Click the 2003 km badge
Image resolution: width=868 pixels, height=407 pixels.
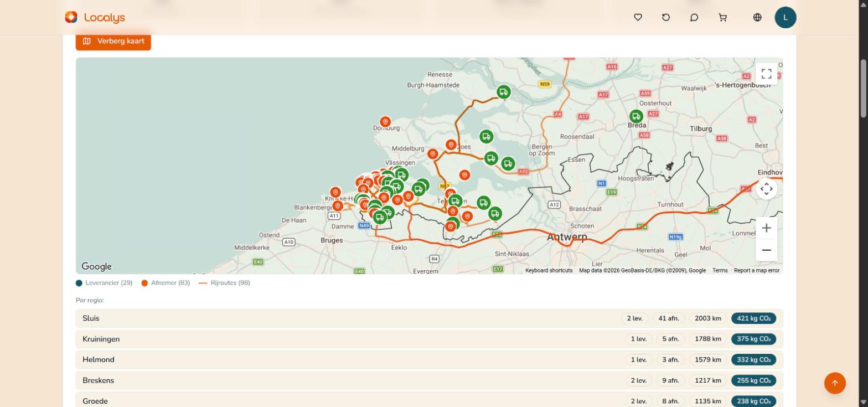(707, 318)
